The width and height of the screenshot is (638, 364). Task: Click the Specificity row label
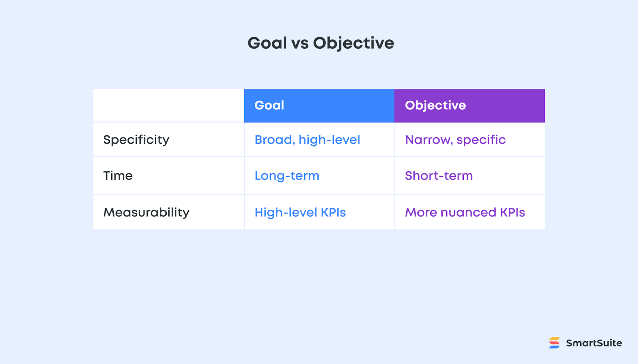pos(136,140)
